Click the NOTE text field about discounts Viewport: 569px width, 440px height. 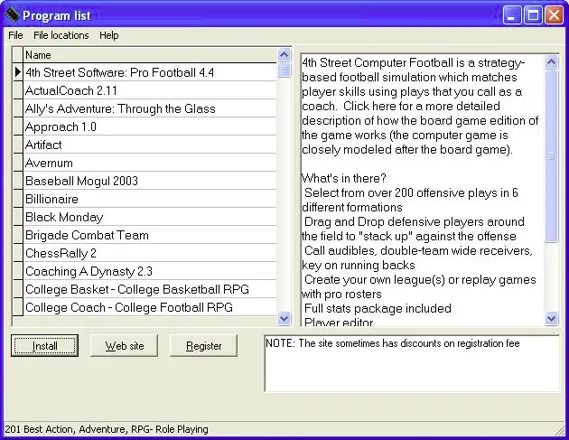[412, 363]
